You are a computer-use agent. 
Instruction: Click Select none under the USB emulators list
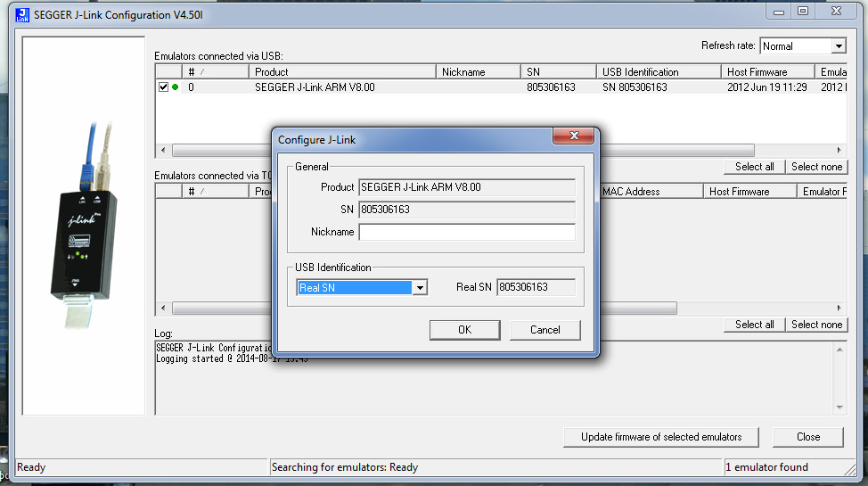(x=816, y=167)
